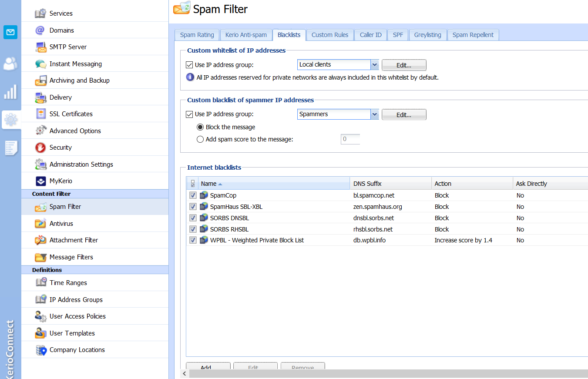
Task: Click the Archiving and Backup icon
Action: tap(41, 80)
